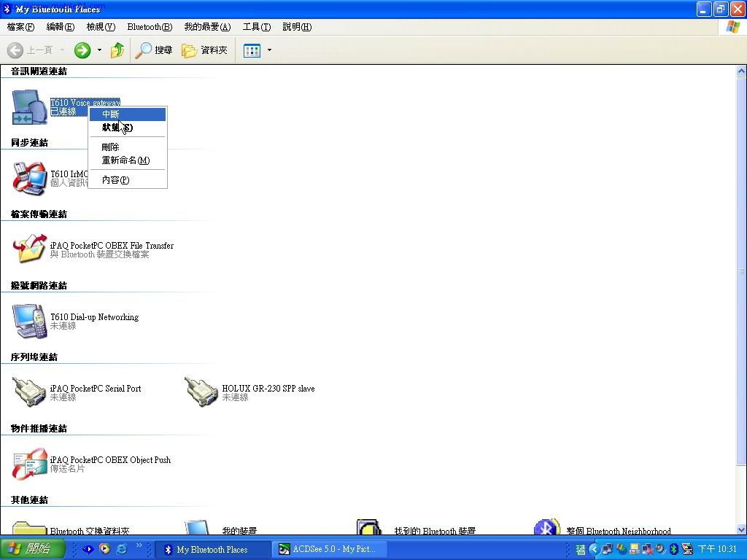The height and width of the screenshot is (560, 747).
Task: Open 找到的 Bluetooth 裝置 icon
Action: (x=369, y=528)
